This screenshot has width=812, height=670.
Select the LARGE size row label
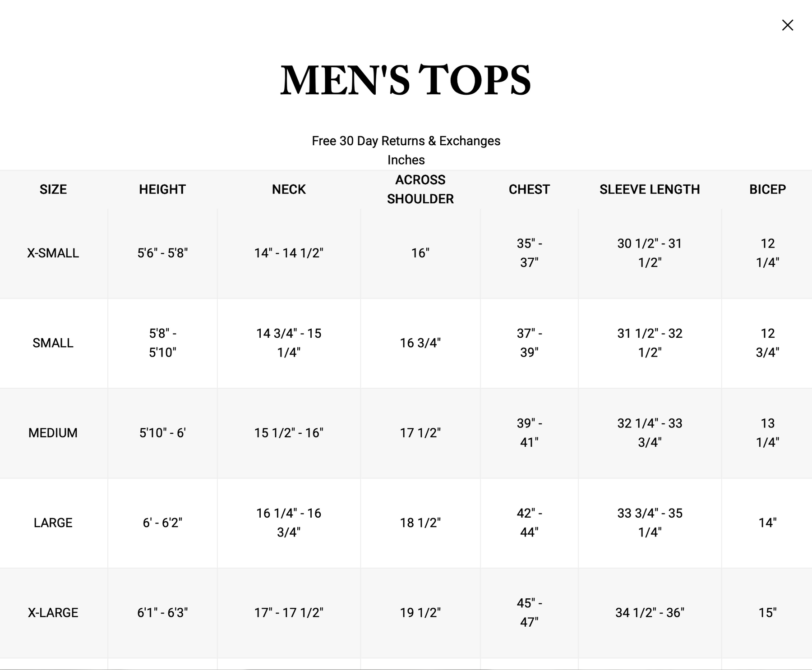[x=53, y=523]
